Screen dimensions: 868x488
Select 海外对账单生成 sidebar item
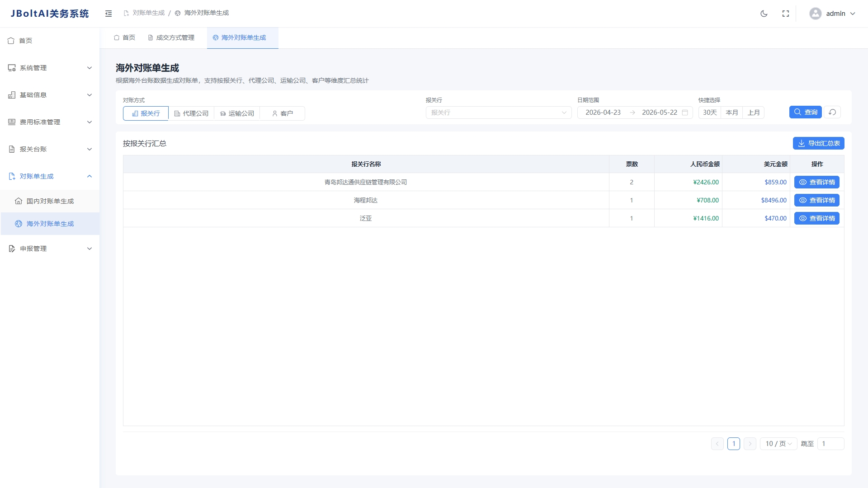point(50,224)
